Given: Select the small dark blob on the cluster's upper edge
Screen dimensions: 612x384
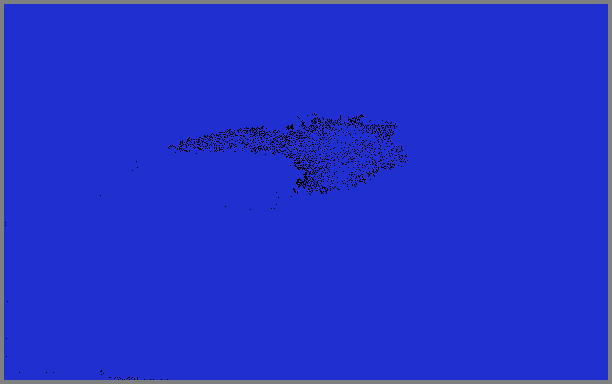Looking at the screenshot, I should pyautogui.click(x=290, y=127).
